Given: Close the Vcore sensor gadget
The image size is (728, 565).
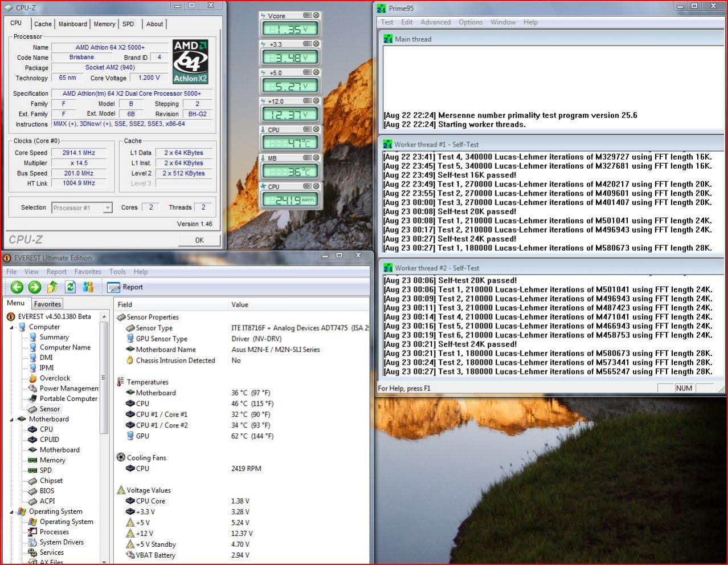Looking at the screenshot, I should [316, 15].
